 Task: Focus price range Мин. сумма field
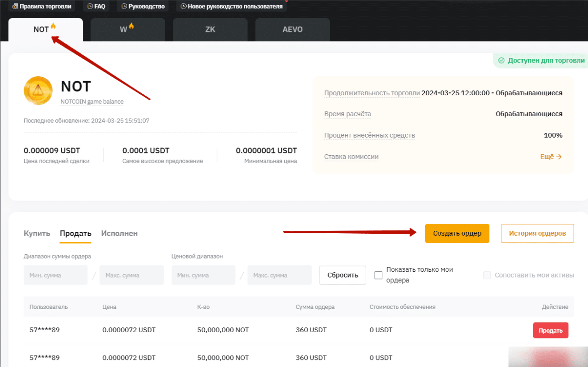pos(204,275)
